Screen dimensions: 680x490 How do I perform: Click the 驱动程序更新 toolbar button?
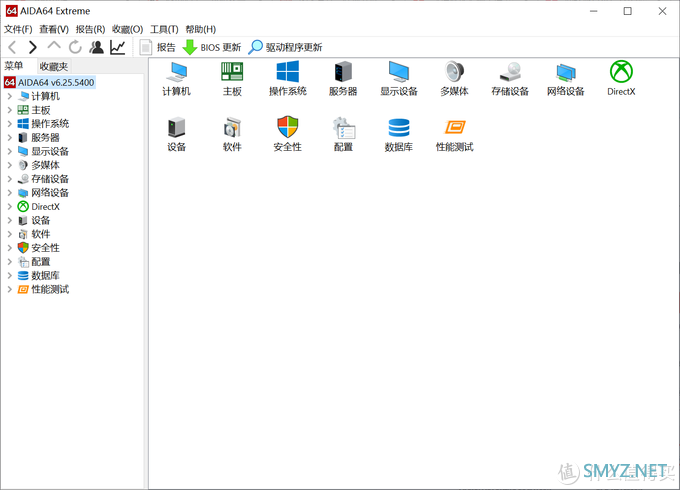(285, 47)
